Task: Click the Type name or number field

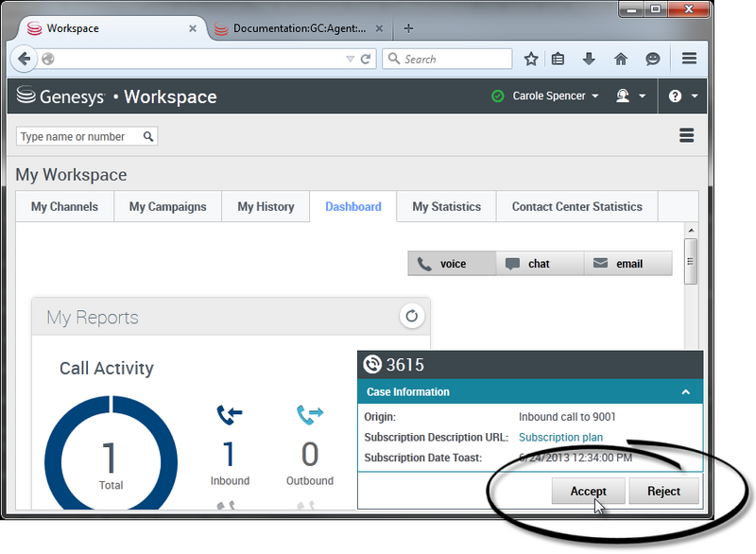Action: click(x=79, y=137)
